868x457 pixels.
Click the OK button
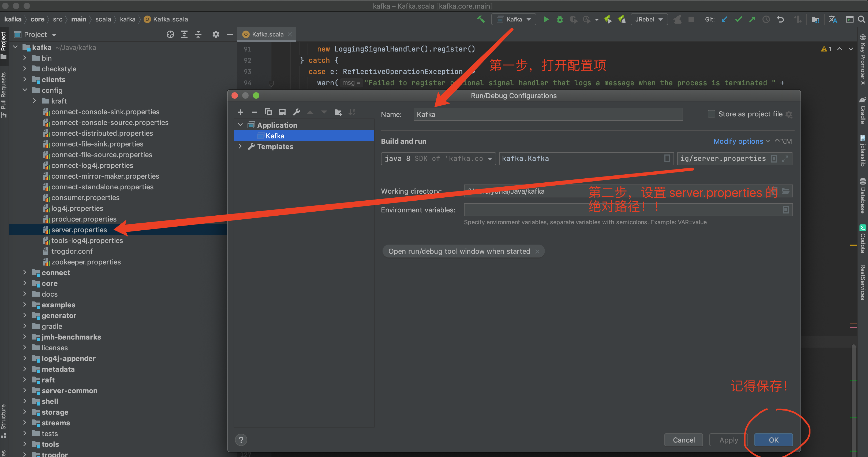pyautogui.click(x=773, y=440)
